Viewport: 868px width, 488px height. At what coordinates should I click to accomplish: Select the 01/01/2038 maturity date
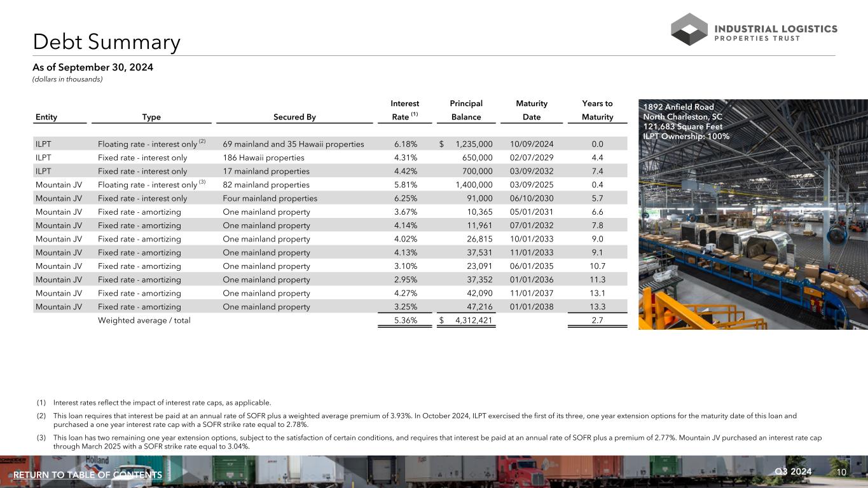coord(532,307)
